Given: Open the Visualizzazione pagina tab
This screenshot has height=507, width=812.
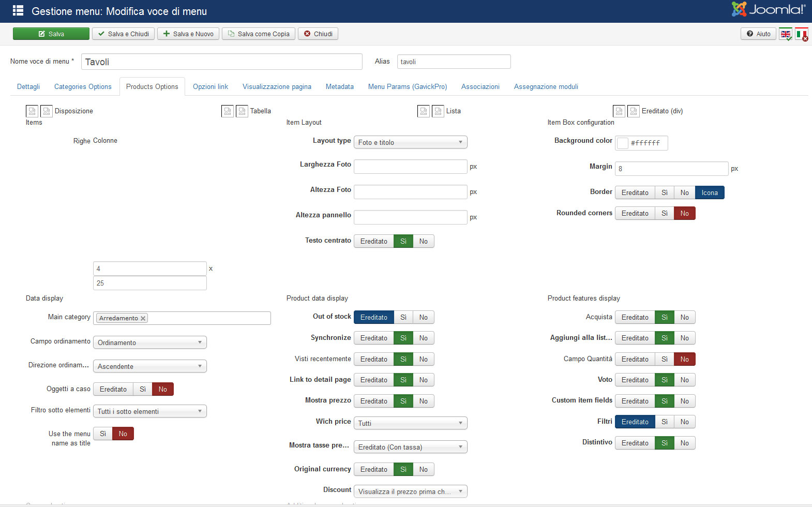Looking at the screenshot, I should tap(277, 86).
